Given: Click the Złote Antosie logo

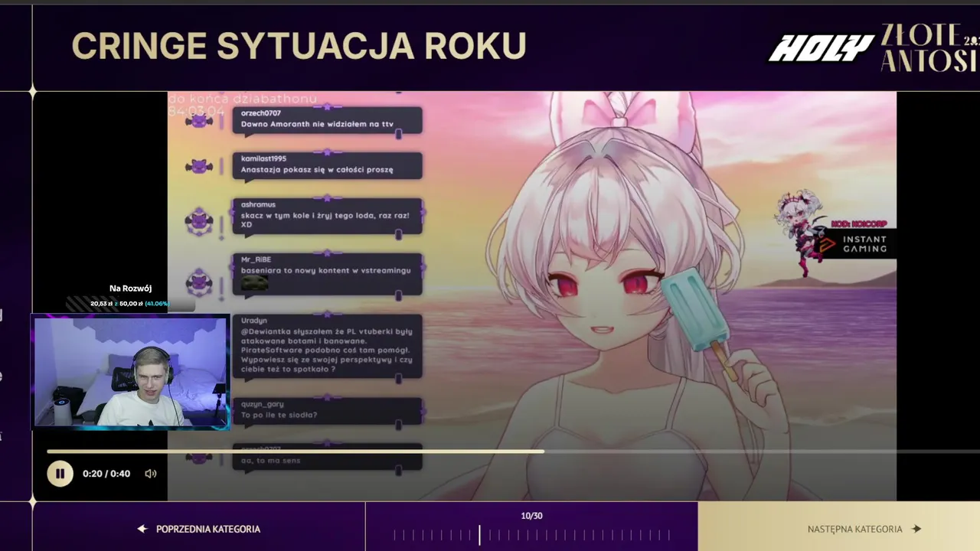Looking at the screenshot, I should tap(930, 47).
